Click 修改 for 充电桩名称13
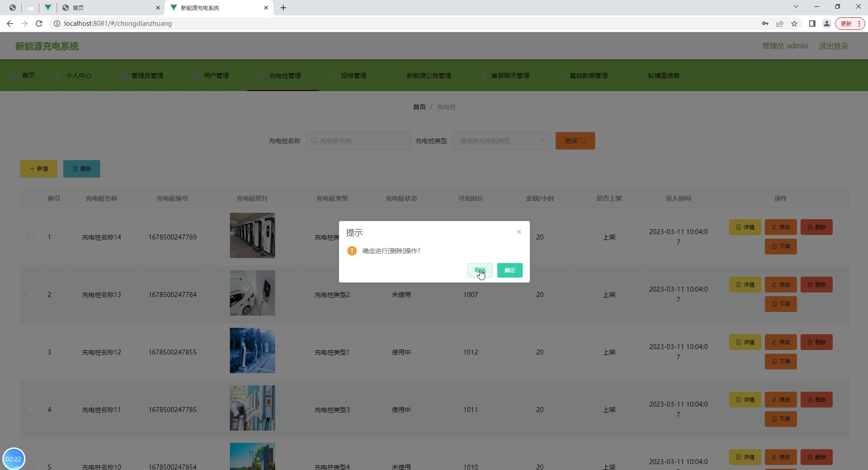The width and height of the screenshot is (868, 470). pyautogui.click(x=781, y=285)
